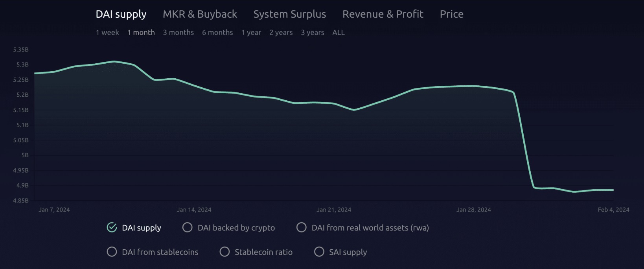Enable the DAI backed by crypto series
Image resolution: width=644 pixels, height=269 pixels.
[188, 228]
